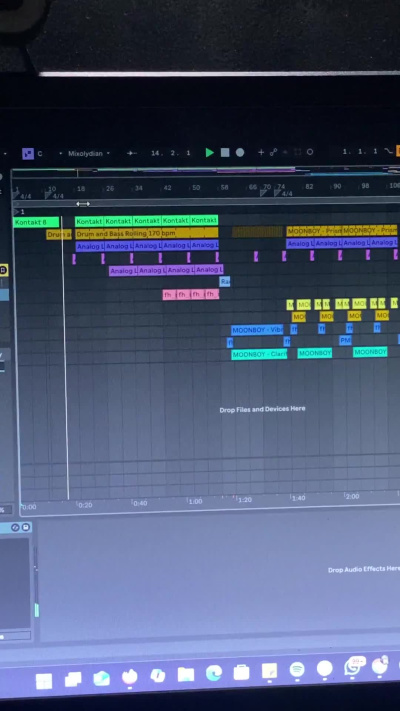Click the save icon in device panel header

(x=26, y=527)
